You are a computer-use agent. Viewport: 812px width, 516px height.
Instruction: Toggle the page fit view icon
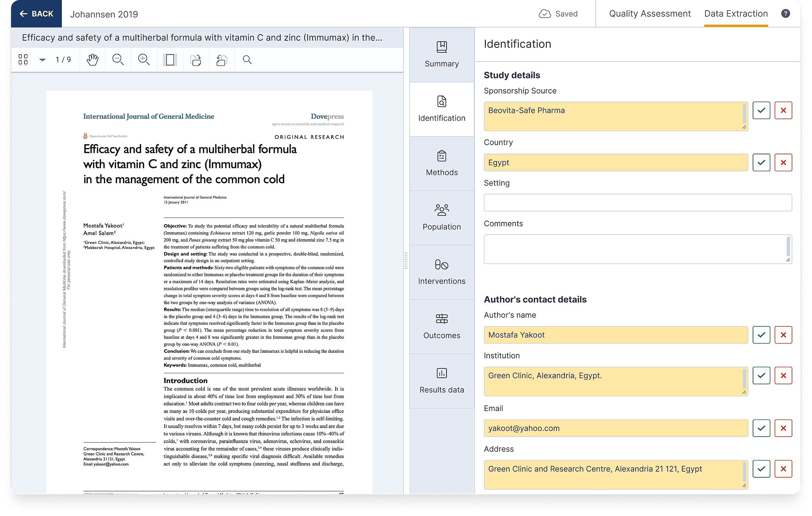[x=170, y=60]
